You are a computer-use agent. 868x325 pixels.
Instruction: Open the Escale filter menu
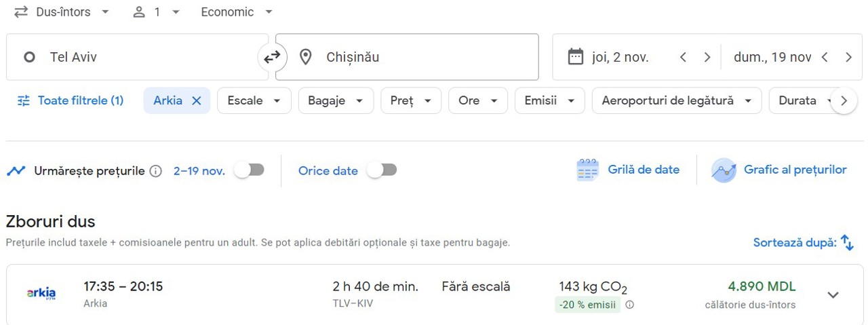(254, 100)
